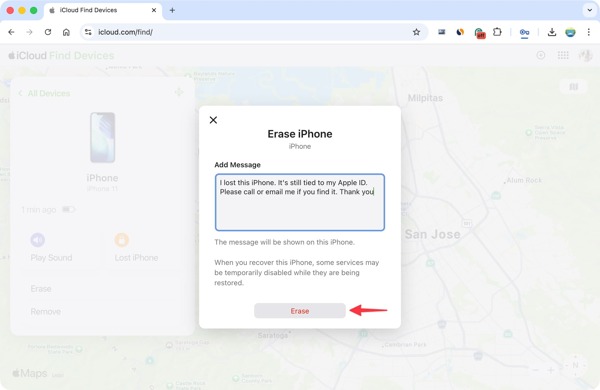
Task: Expand the tab search dropdown arrow
Action: [590, 10]
